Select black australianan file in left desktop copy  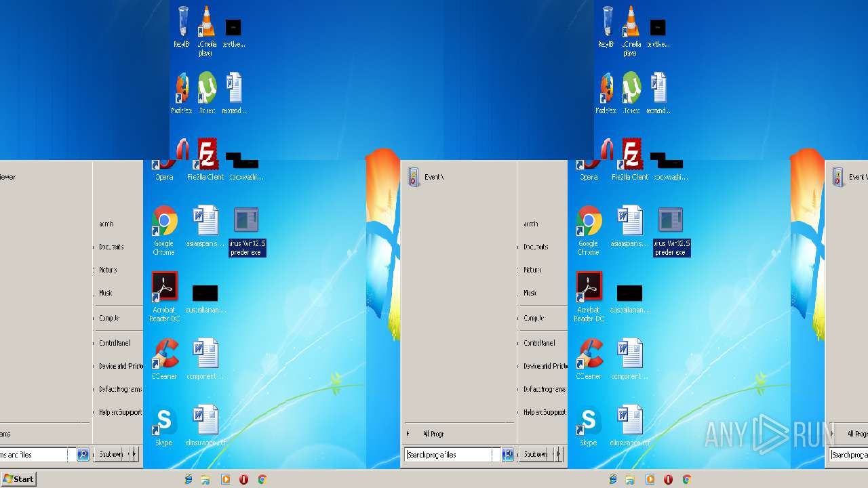point(205,299)
